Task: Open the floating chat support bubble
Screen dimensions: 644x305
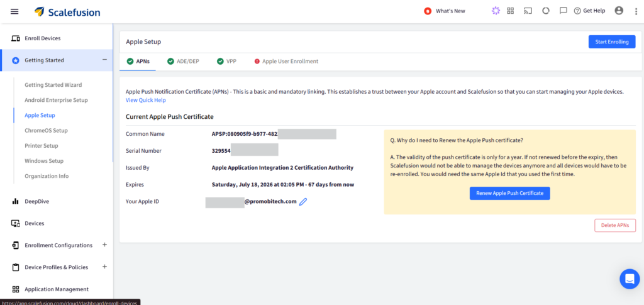Action: point(630,279)
